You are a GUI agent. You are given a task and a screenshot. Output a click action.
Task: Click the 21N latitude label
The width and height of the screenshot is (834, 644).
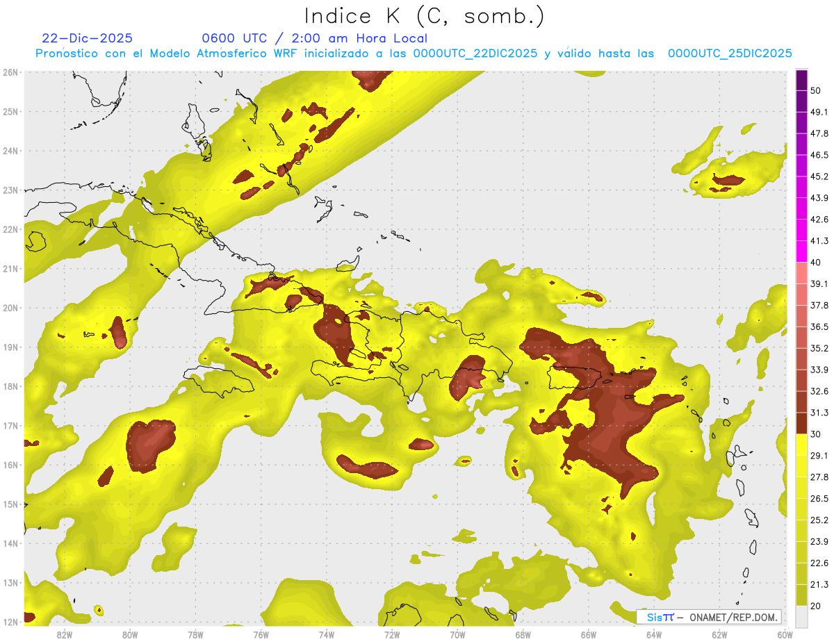[10, 268]
